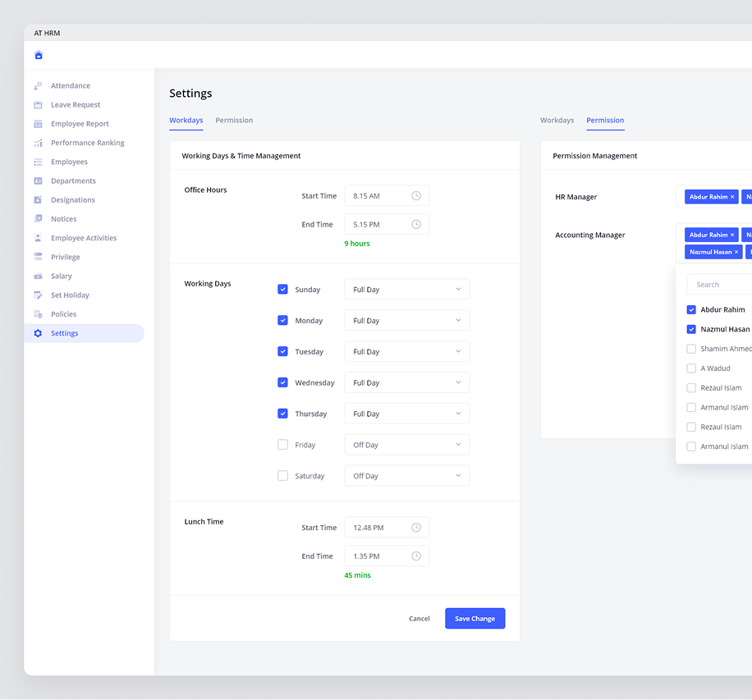The image size is (752, 700).
Task: Expand the Wednesday day type dropdown
Action: pos(406,382)
